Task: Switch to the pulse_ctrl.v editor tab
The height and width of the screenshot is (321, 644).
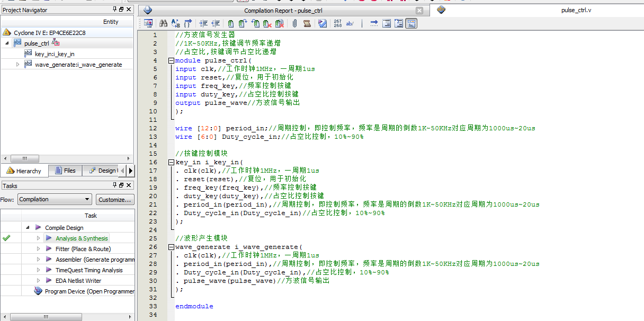Action: [576, 10]
